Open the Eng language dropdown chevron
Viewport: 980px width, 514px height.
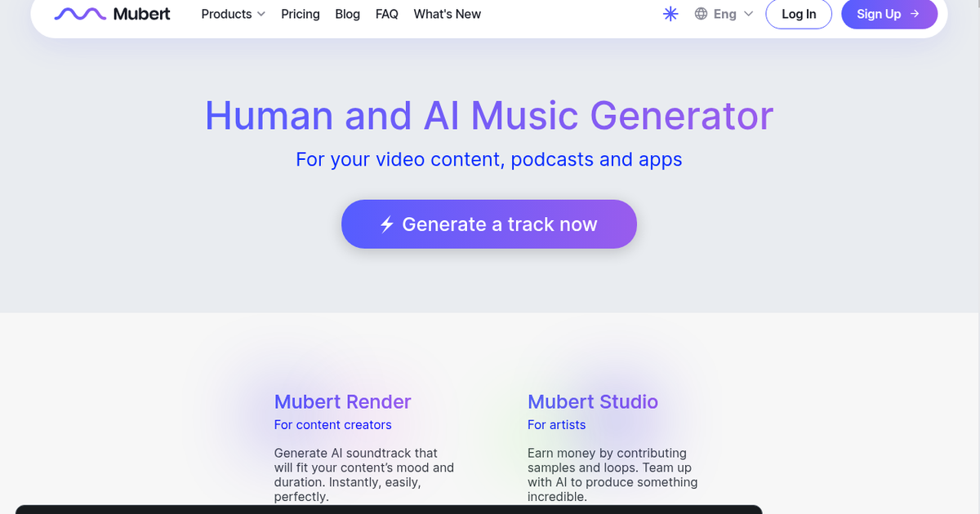(749, 14)
